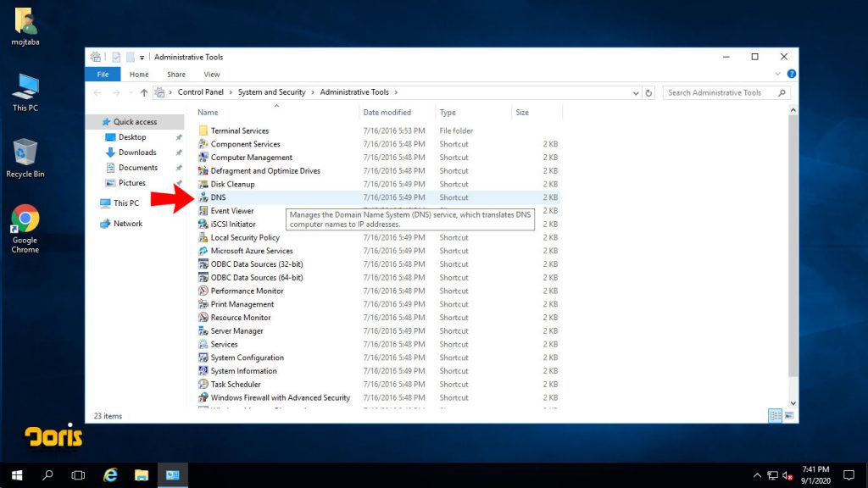This screenshot has width=868, height=488.
Task: Select Pictures in the navigation pane
Action: 131,183
